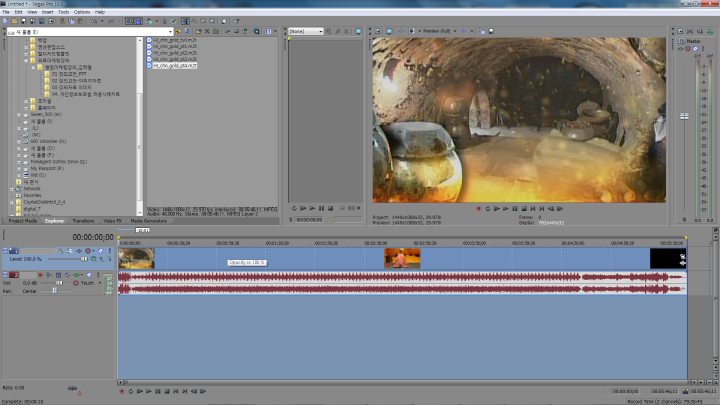Click the first video clip thumbnail on timeline
This screenshot has width=720, height=405.
[136, 259]
